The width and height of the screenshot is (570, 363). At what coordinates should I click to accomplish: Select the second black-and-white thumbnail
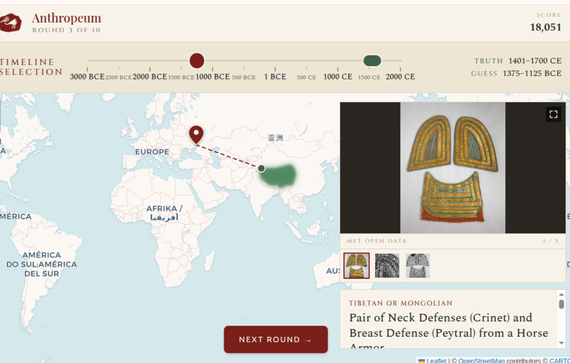(x=387, y=266)
